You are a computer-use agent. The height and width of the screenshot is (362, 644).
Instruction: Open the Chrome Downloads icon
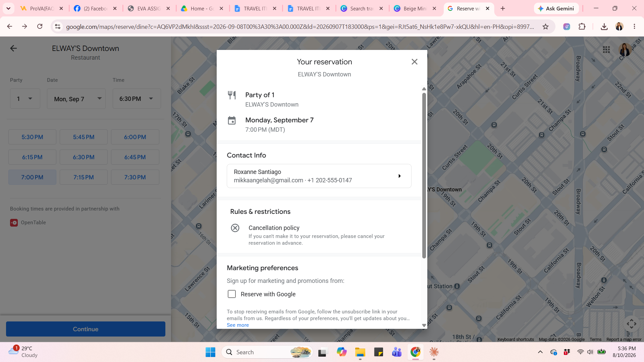pos(604,26)
